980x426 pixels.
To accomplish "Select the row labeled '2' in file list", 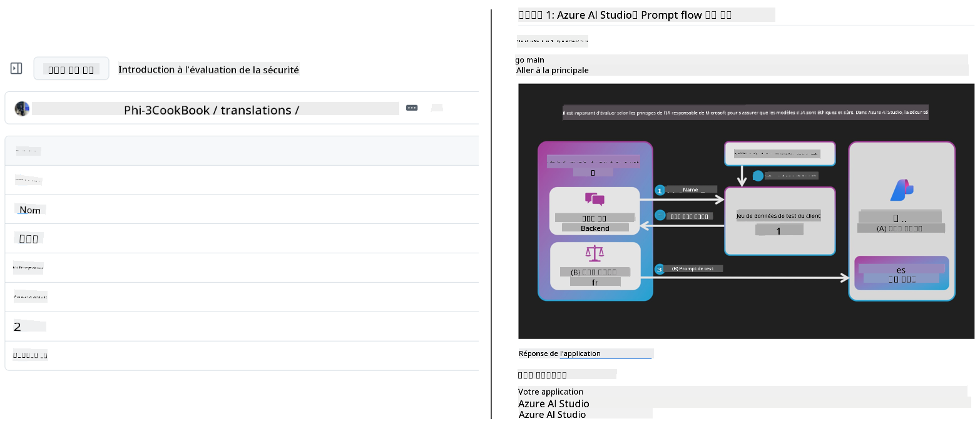I will [x=242, y=327].
